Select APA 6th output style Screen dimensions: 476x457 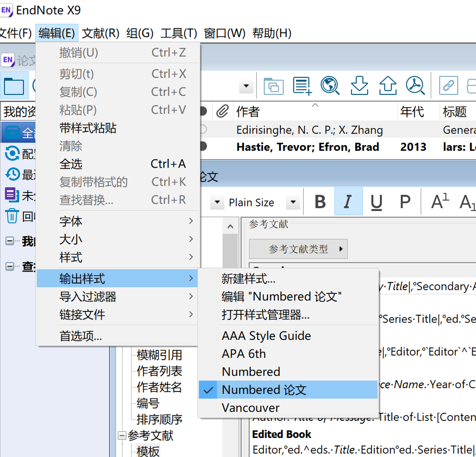(288, 354)
